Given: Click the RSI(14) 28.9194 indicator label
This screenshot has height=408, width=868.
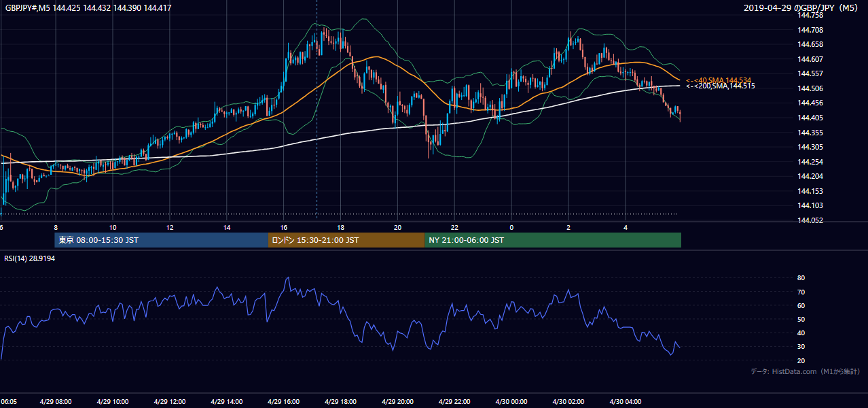Looking at the screenshot, I should [x=29, y=259].
